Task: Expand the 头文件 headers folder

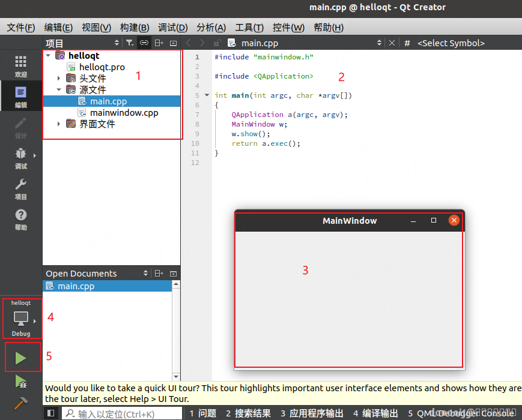Action: [x=59, y=79]
